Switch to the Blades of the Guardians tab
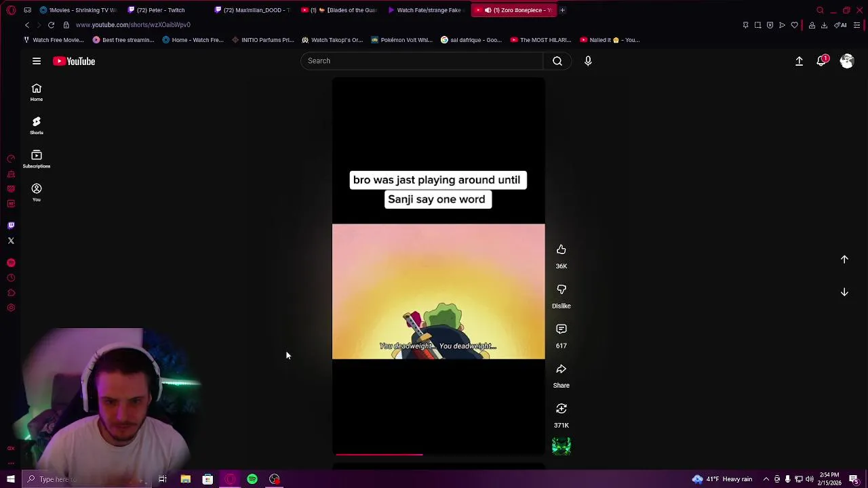 (340, 10)
